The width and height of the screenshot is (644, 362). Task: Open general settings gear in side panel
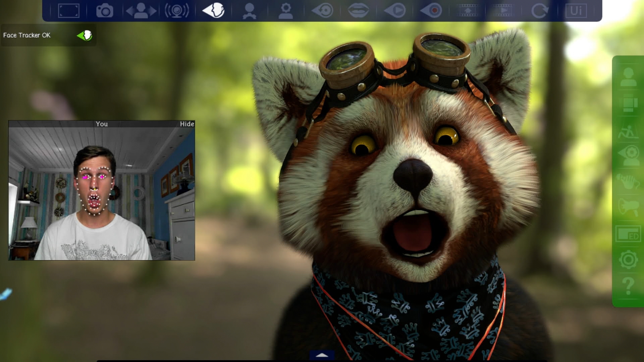point(628,259)
